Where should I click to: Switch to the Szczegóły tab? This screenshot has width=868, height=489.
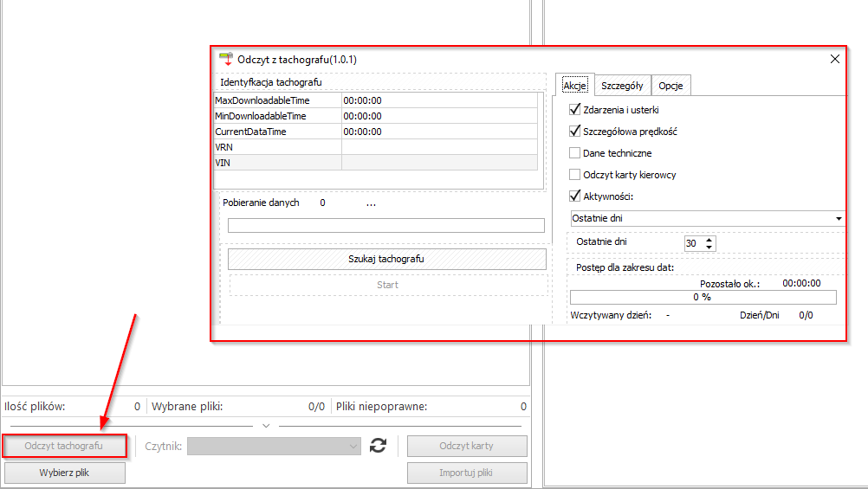pyautogui.click(x=622, y=86)
